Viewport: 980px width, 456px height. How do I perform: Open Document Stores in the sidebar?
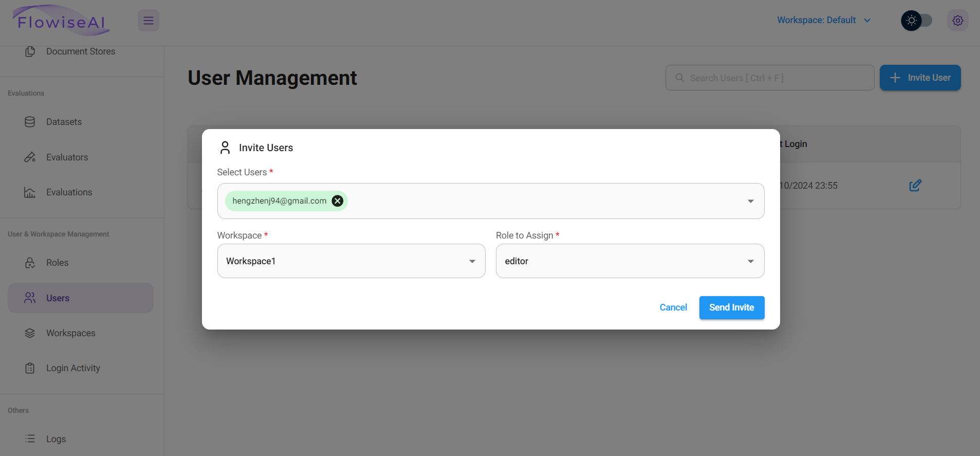pos(80,51)
